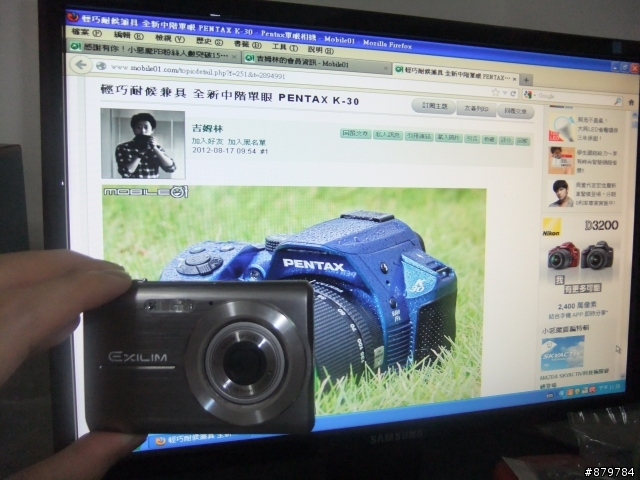Click the post date 2012-08-17 09:54
The height and width of the screenshot is (480, 640).
click(x=224, y=151)
